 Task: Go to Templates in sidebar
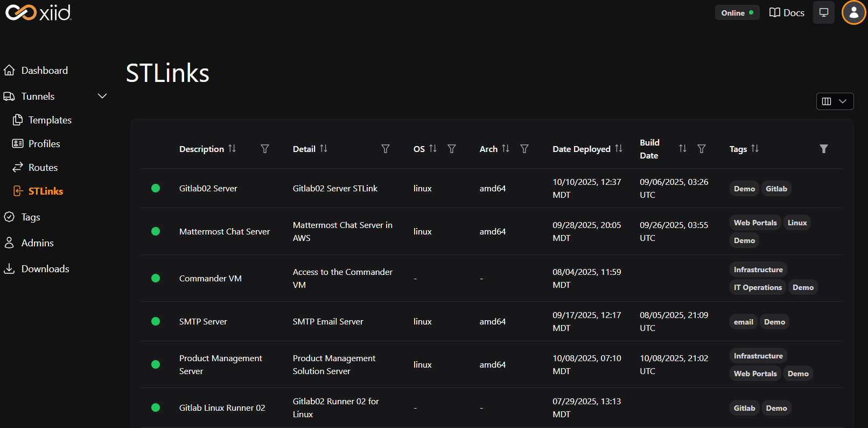(50, 120)
